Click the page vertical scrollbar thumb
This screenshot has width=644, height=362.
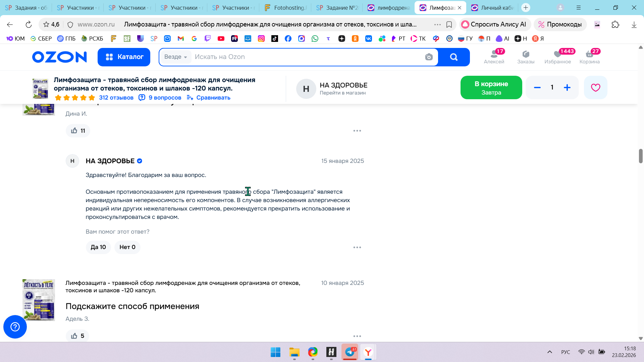pos(640,156)
